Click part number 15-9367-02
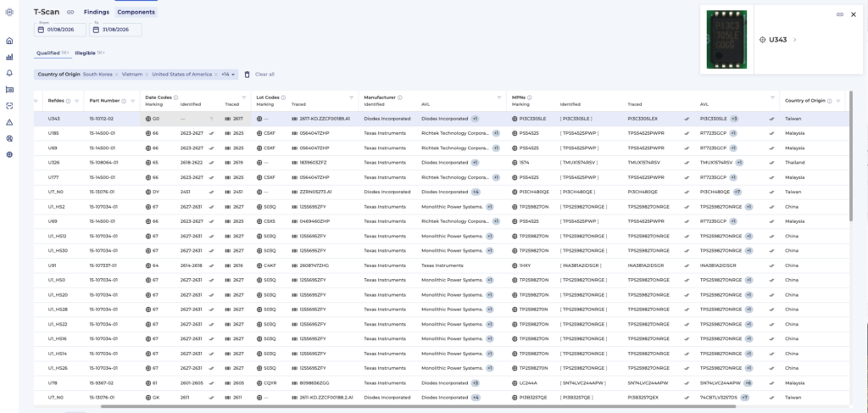868x413 pixels. point(102,383)
